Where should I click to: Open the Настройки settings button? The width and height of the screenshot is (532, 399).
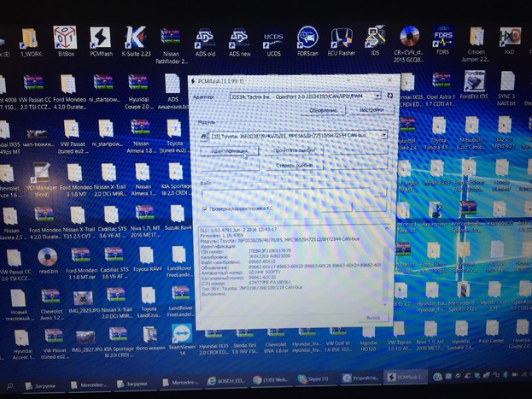[370, 110]
